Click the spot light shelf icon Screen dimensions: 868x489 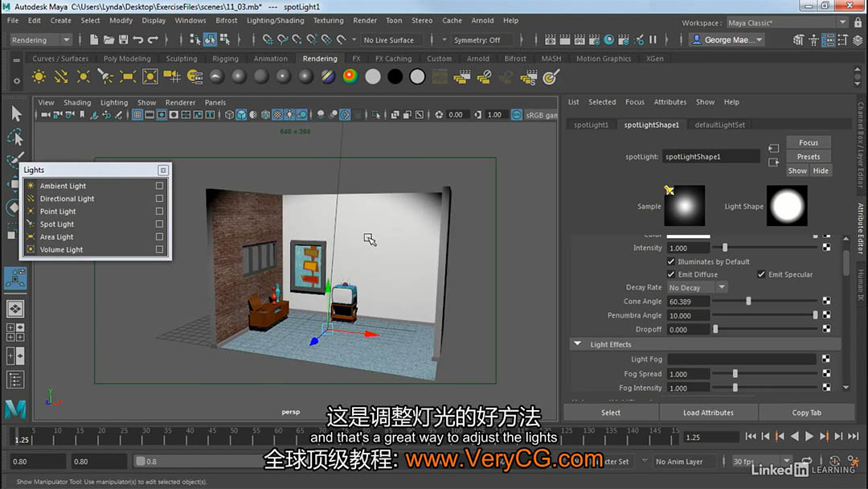(x=105, y=76)
